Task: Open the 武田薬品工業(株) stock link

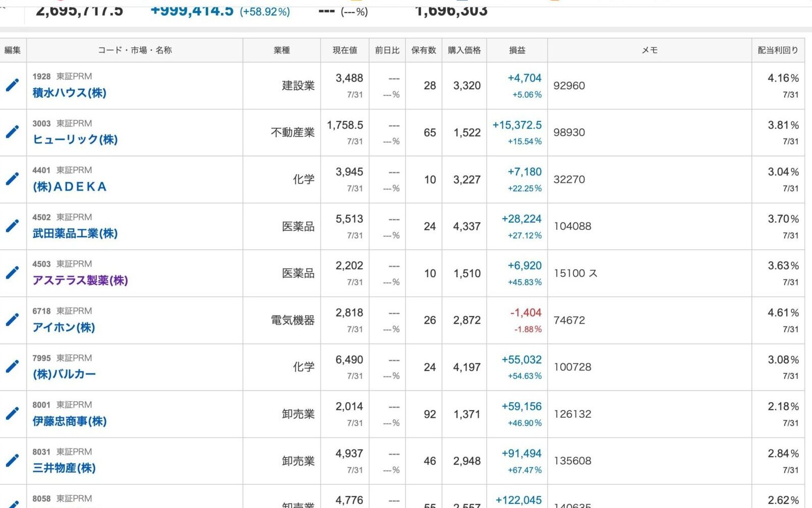Action: pos(75,233)
